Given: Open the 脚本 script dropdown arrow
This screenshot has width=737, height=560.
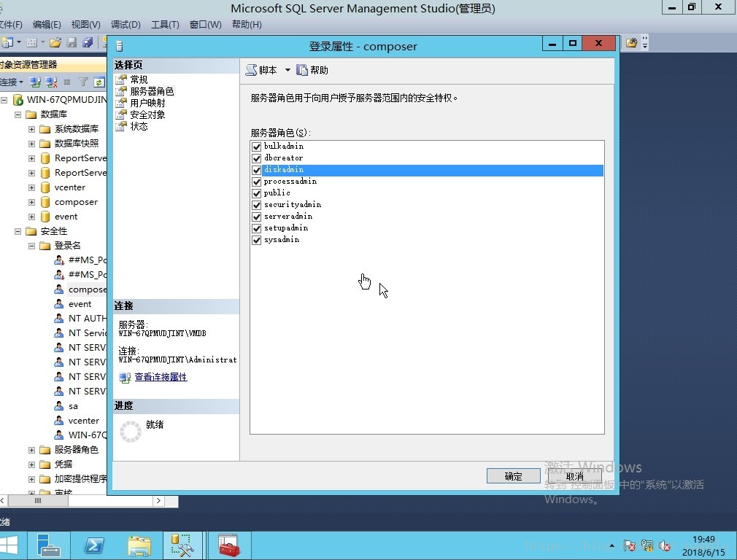Looking at the screenshot, I should [288, 71].
